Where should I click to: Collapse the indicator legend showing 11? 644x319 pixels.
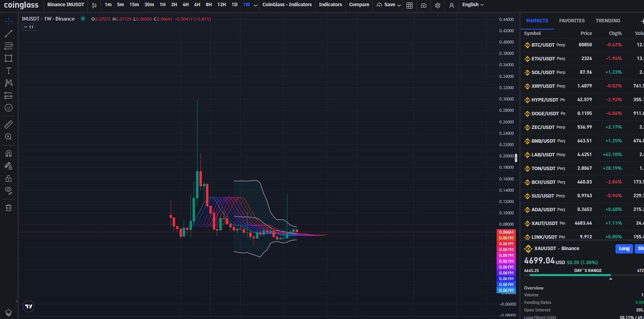[x=28, y=26]
